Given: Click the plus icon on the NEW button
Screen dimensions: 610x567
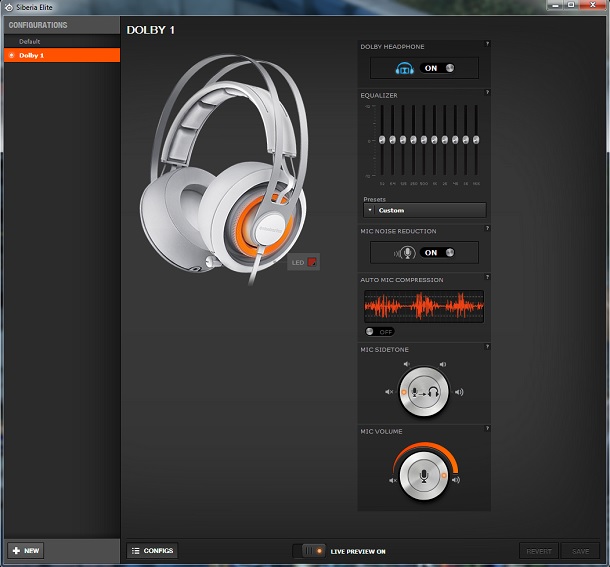Looking at the screenshot, I should 16,551.
